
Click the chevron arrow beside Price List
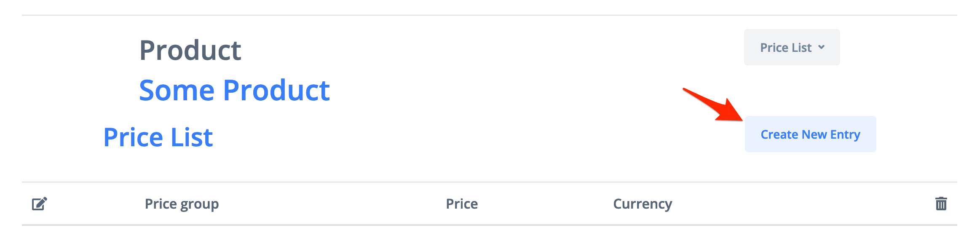pyautogui.click(x=821, y=47)
